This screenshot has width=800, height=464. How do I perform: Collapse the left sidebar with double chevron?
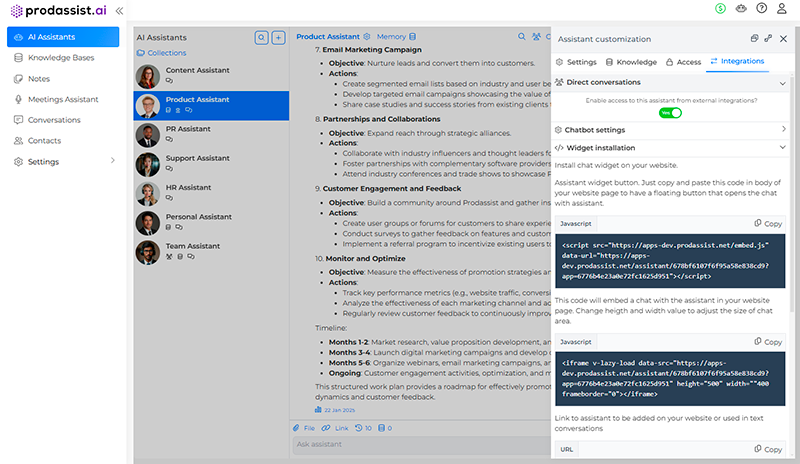120,10
